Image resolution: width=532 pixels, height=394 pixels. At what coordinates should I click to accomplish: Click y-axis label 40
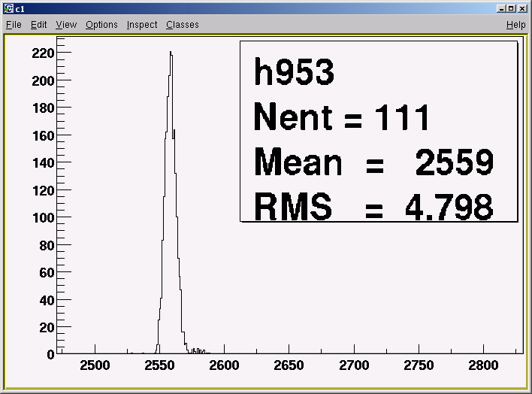[47, 300]
